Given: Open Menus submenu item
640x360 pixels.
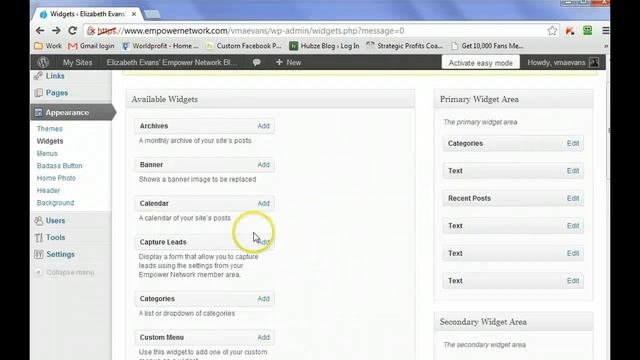Looking at the screenshot, I should tap(47, 153).
